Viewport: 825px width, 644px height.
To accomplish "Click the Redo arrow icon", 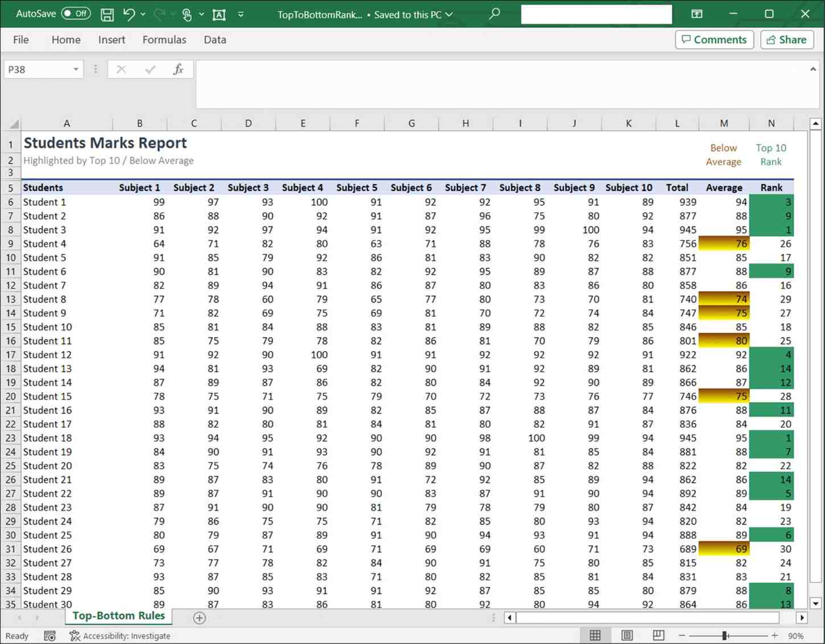I will coord(160,14).
